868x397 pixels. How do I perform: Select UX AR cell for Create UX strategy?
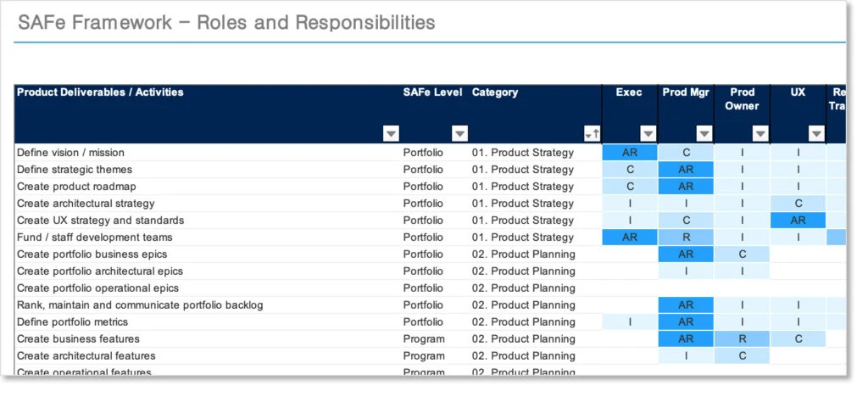(x=798, y=221)
